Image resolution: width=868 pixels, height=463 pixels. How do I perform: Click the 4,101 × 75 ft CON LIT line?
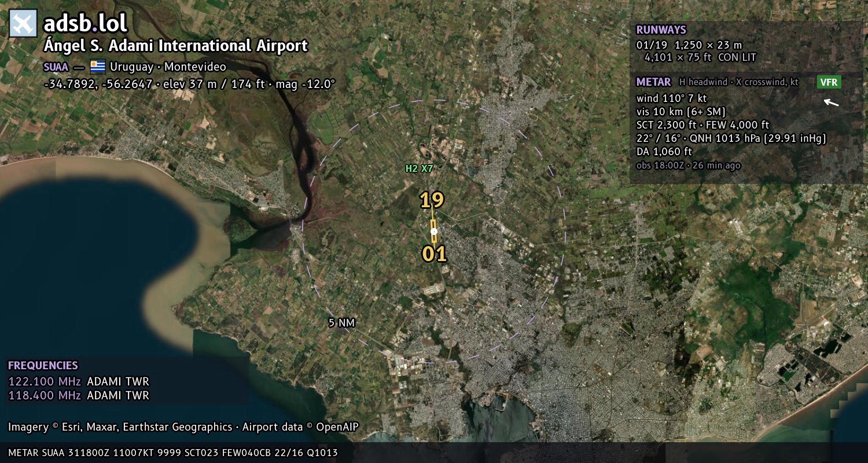pyautogui.click(x=700, y=57)
